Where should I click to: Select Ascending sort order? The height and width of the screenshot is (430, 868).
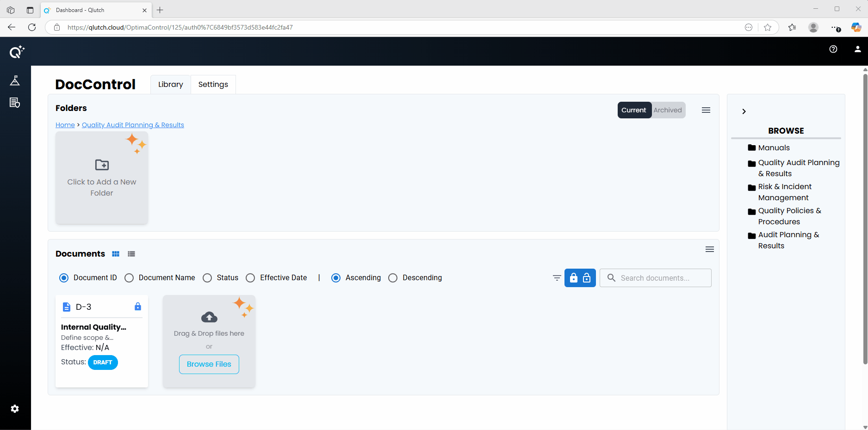pos(336,278)
